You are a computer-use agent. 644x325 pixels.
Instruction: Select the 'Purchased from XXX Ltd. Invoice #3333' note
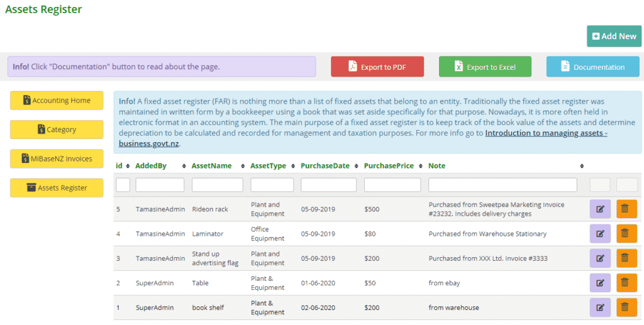coord(488,258)
